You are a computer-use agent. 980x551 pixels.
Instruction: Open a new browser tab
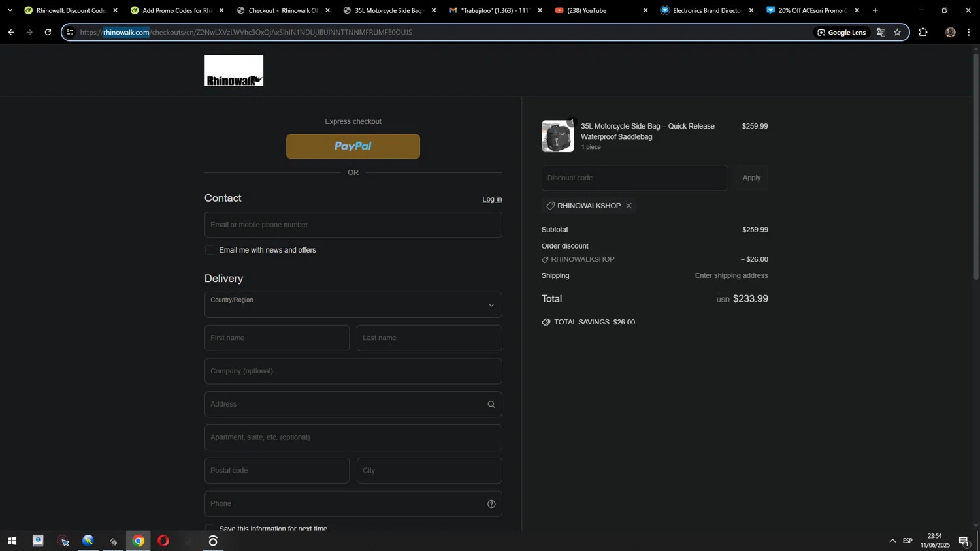pyautogui.click(x=875, y=10)
